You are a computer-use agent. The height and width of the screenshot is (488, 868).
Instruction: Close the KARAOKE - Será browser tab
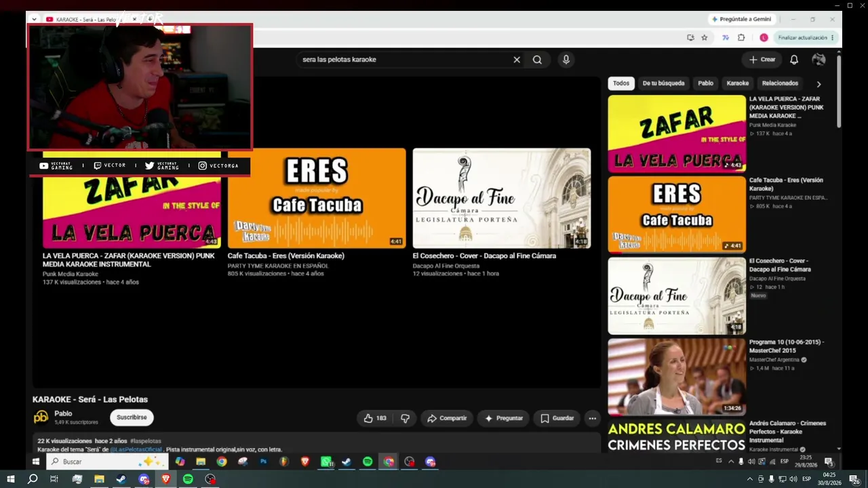(x=134, y=19)
